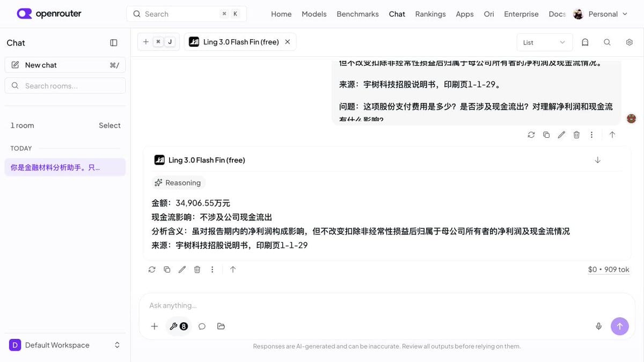Focus the top Search field
The width and height of the screenshot is (644, 362).
tap(186, 14)
